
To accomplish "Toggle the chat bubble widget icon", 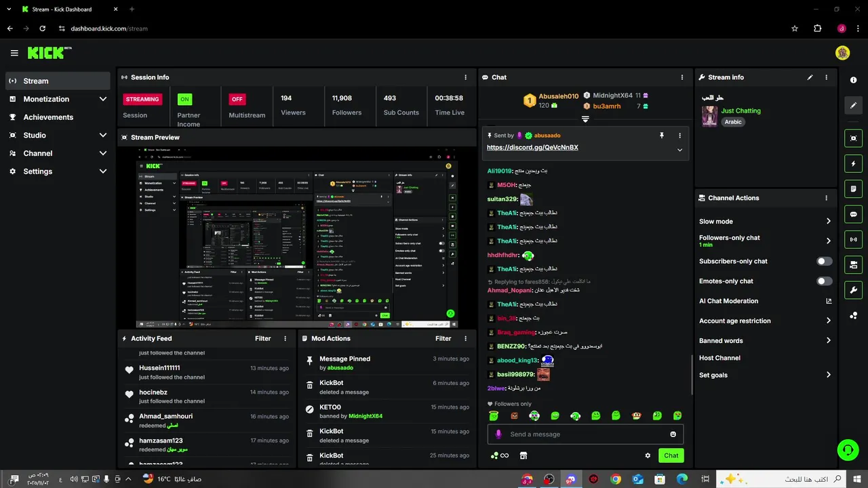I will click(853, 214).
